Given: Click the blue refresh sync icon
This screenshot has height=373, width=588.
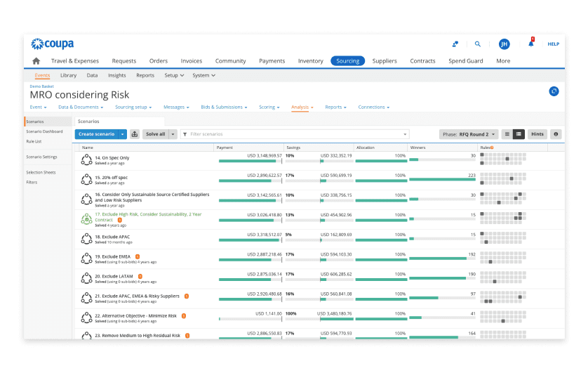Looking at the screenshot, I should coord(554,91).
